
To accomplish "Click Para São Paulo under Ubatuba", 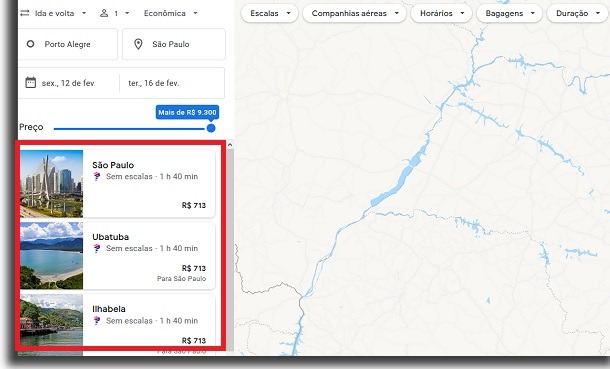I will click(182, 278).
